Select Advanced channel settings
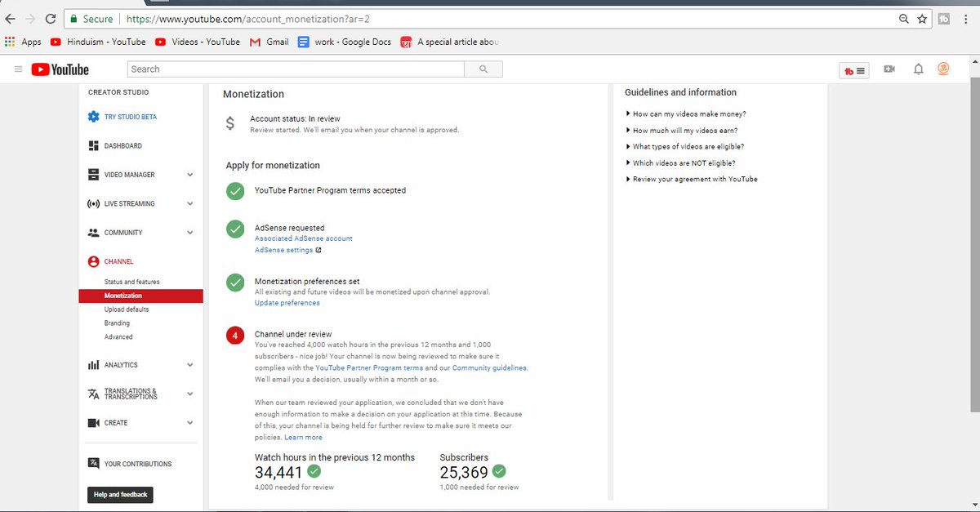 [x=118, y=336]
